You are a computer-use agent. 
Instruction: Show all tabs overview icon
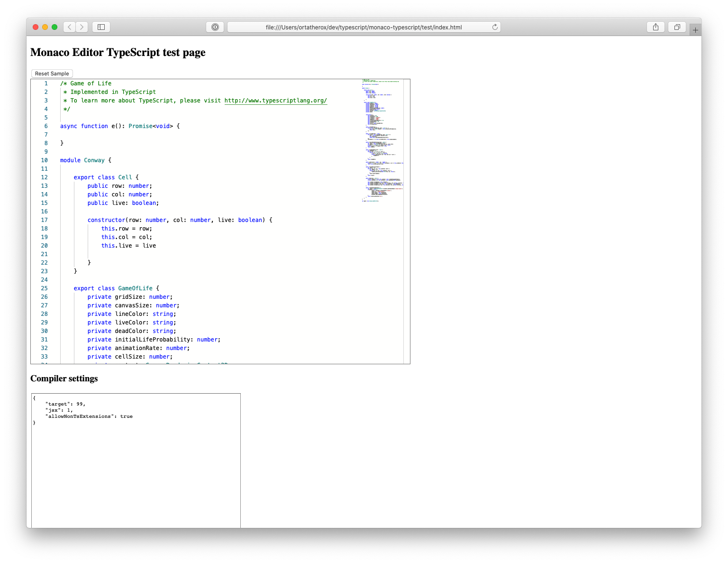[677, 27]
